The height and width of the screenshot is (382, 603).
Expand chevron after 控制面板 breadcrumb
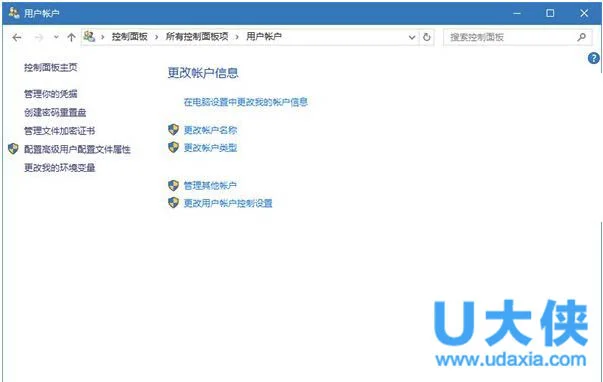tap(157, 37)
